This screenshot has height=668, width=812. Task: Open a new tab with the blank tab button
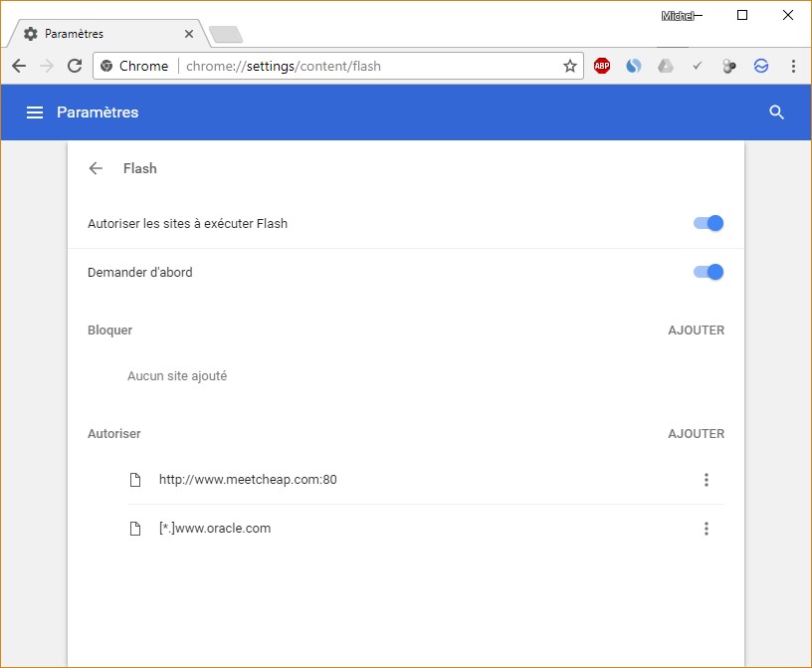226,35
